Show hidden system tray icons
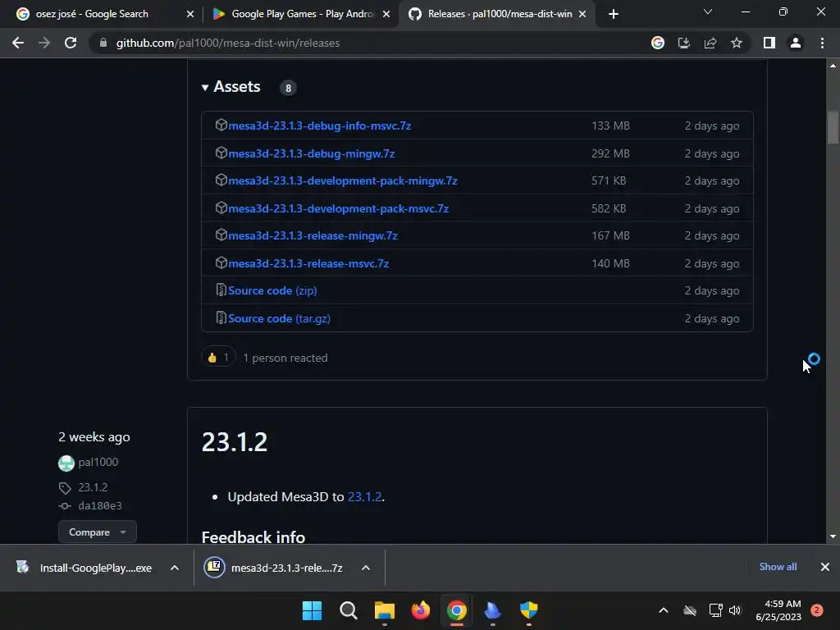 [663, 610]
